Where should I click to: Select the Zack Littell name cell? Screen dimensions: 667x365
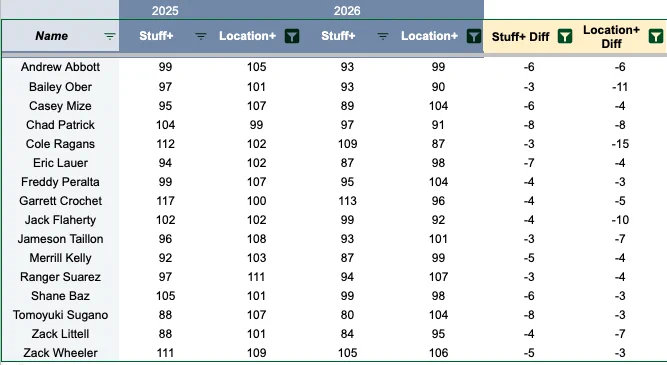(60, 334)
